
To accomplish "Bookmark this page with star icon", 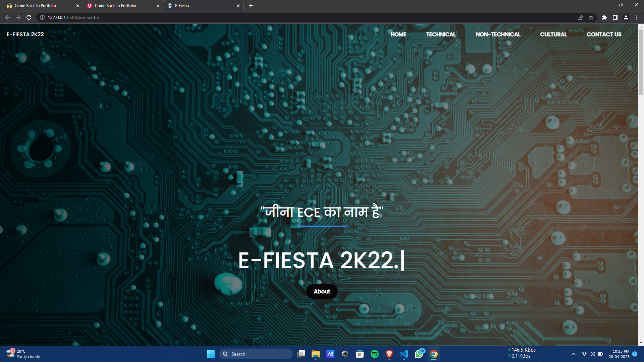I will click(591, 17).
